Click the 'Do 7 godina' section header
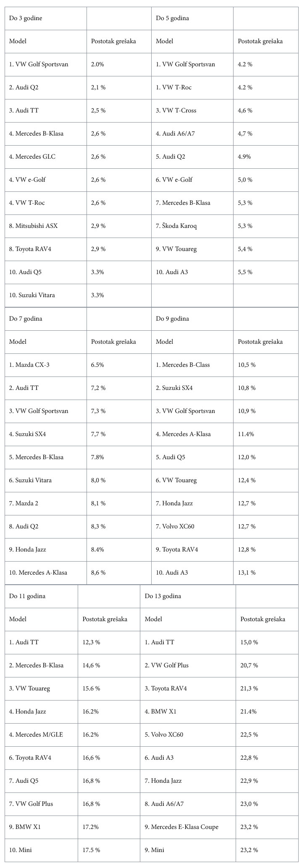Screen dimensions: 302x868 [x=26, y=319]
